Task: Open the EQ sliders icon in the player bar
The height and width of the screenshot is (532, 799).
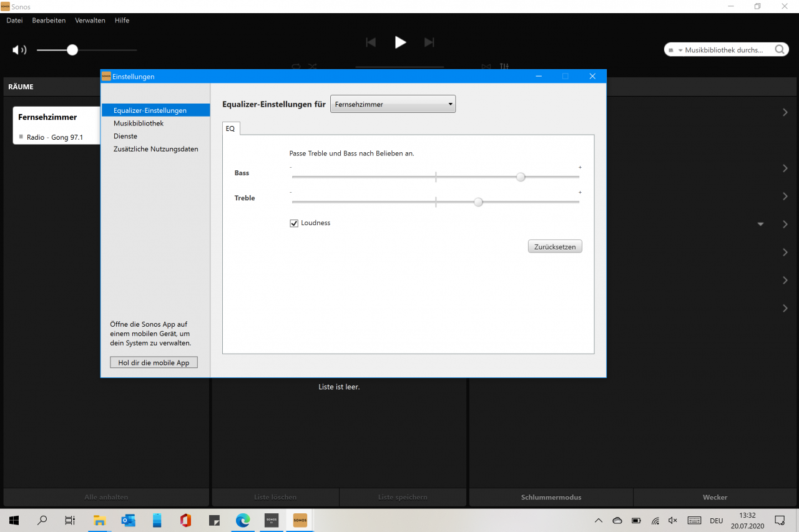Action: (x=504, y=66)
